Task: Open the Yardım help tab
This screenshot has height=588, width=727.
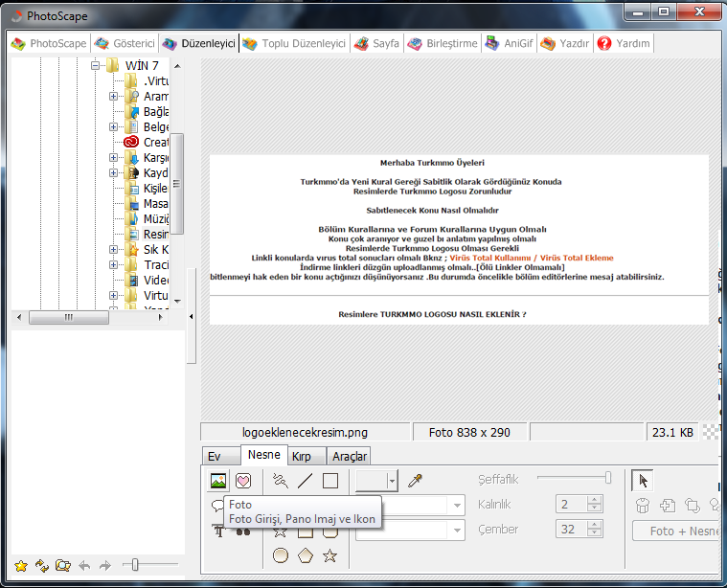Action: [x=624, y=44]
